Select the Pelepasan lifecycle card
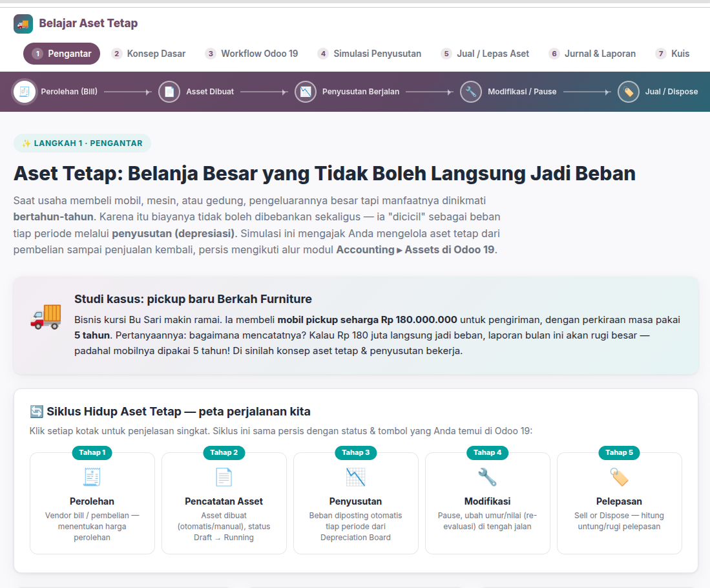The image size is (710, 588). 620,503
